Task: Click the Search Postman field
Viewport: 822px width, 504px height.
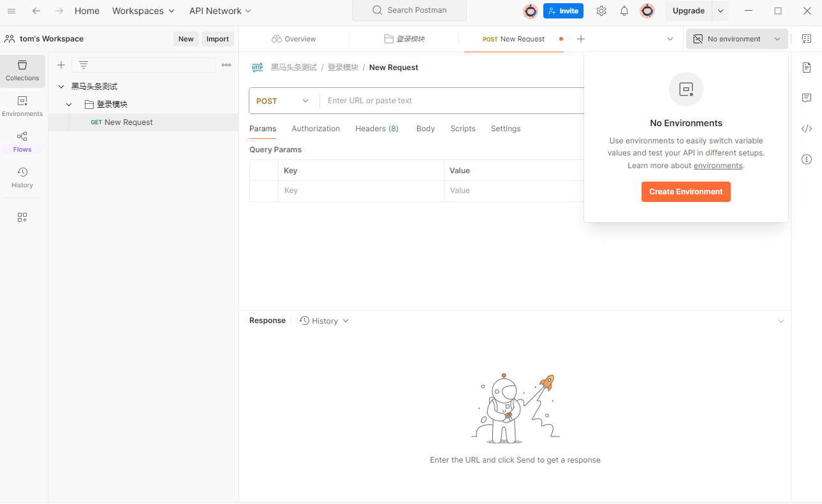Action: pyautogui.click(x=409, y=10)
